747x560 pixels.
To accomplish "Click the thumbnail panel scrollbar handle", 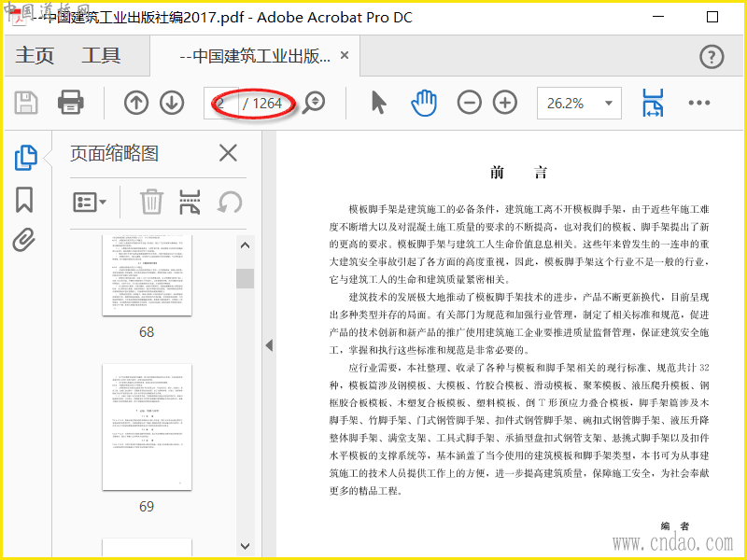I will click(x=245, y=278).
